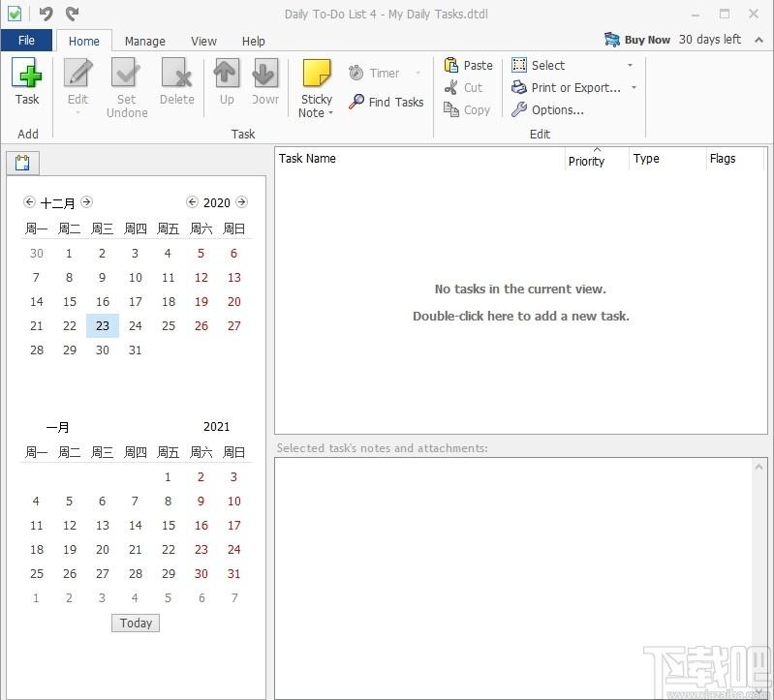Select December 13 in the calendar
Image resolution: width=774 pixels, height=700 pixels.
tap(234, 277)
